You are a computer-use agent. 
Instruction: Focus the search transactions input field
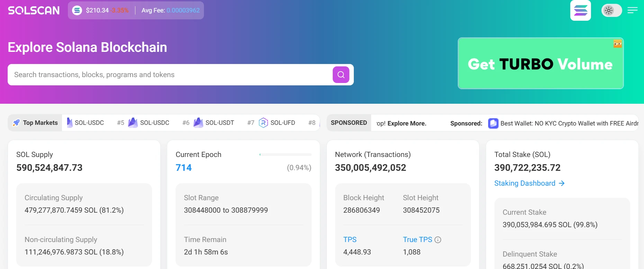coord(170,75)
